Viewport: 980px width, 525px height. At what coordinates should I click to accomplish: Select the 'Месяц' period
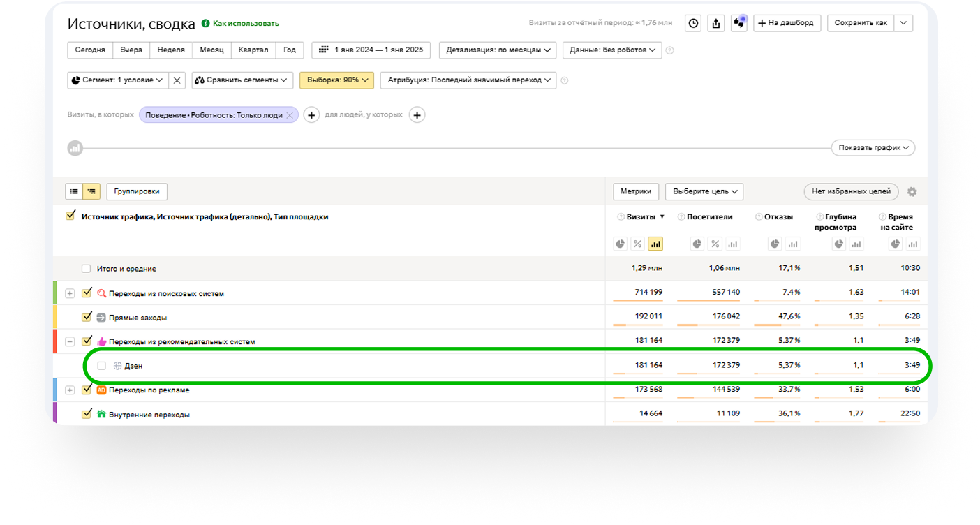[x=211, y=50]
